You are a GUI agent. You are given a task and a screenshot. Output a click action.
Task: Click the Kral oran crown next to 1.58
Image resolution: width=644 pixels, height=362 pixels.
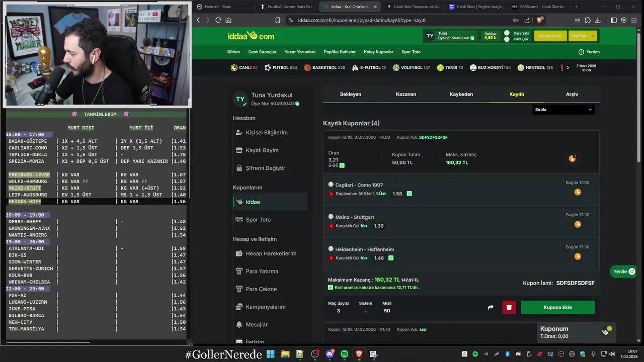point(409,194)
